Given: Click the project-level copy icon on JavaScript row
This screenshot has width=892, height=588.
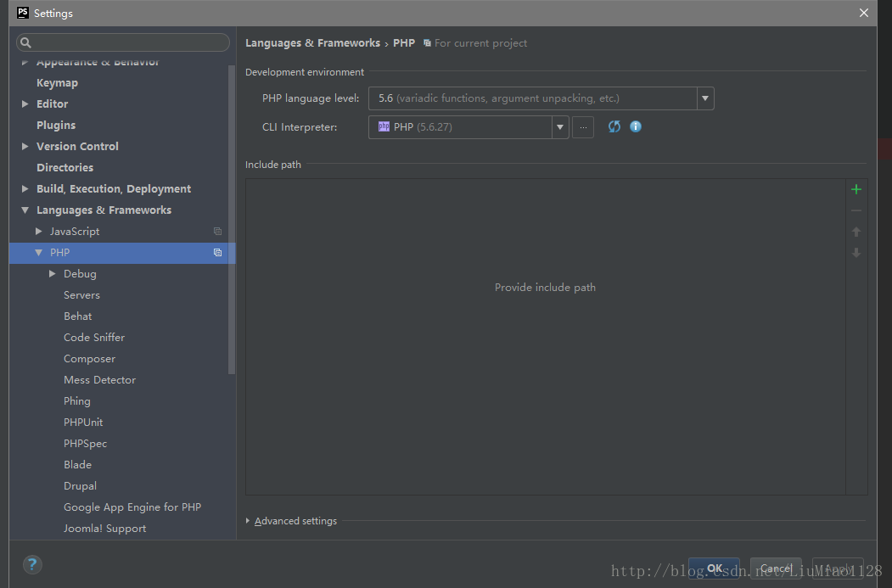Looking at the screenshot, I should point(217,232).
